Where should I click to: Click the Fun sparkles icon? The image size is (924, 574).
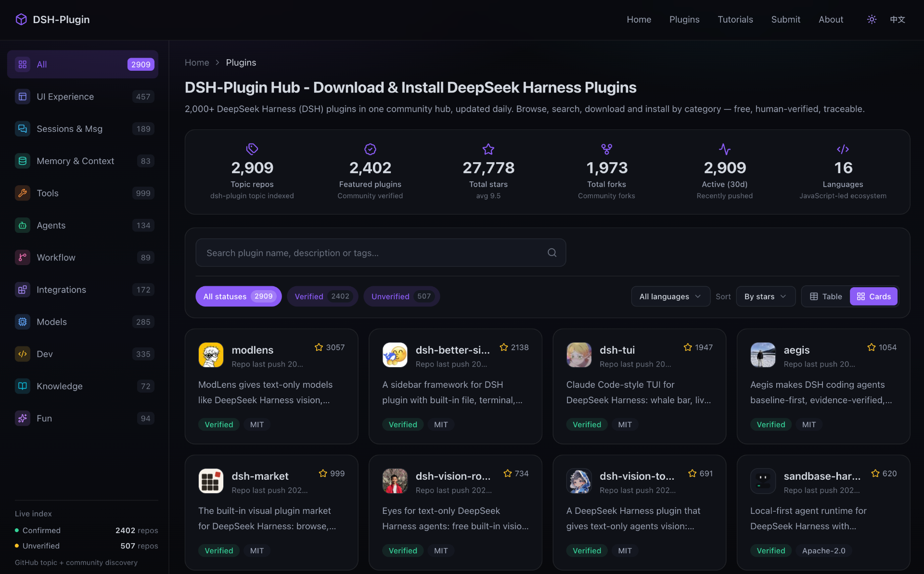pos(23,419)
